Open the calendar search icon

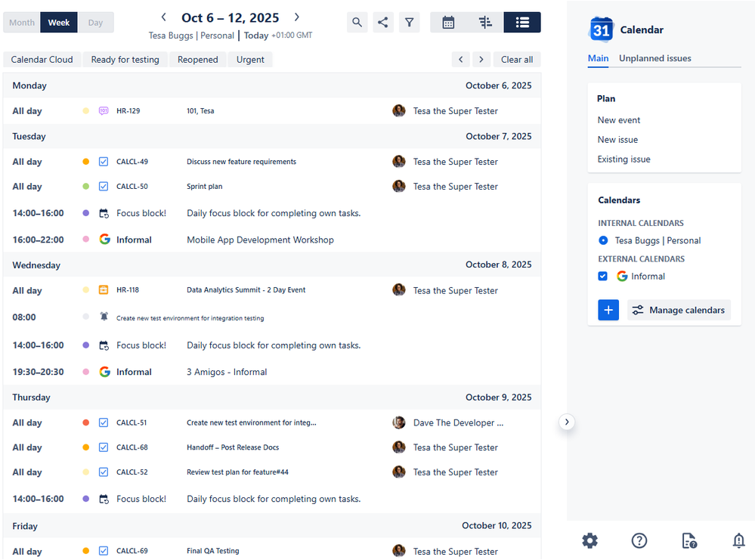pos(357,22)
